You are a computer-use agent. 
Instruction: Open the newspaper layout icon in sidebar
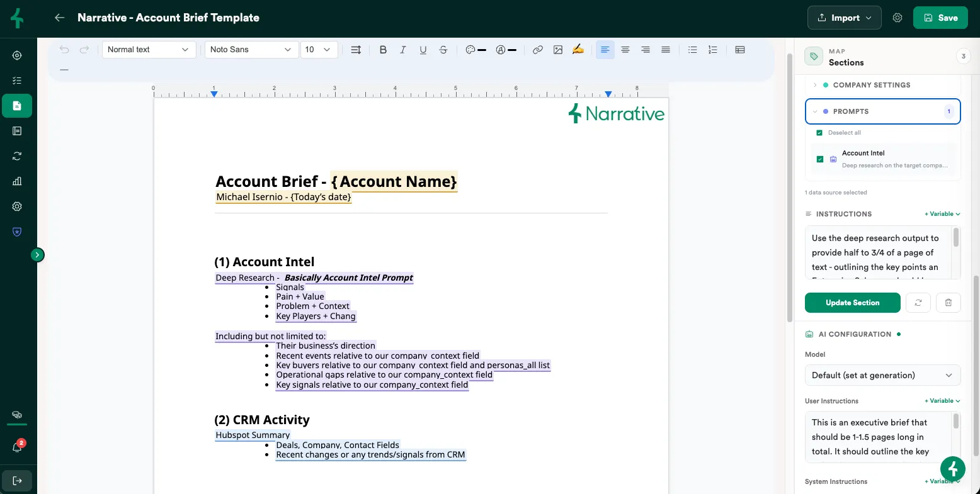coord(17,131)
